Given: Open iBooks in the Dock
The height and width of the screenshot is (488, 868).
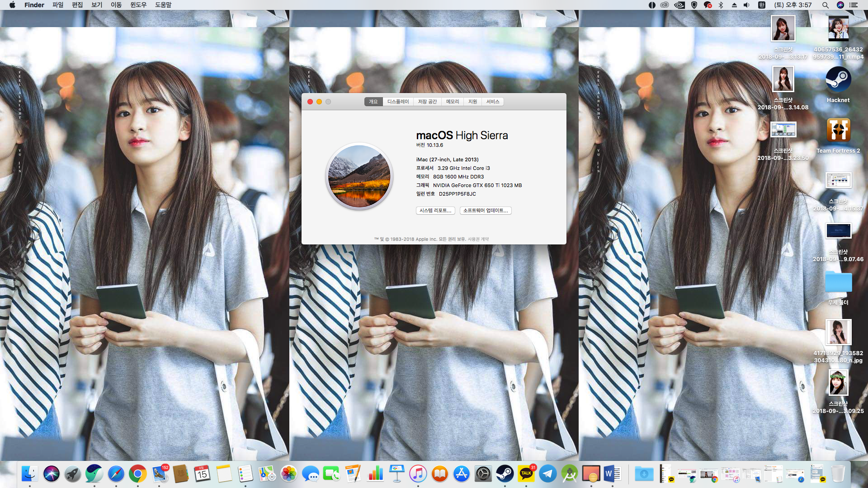Looking at the screenshot, I should (x=440, y=474).
